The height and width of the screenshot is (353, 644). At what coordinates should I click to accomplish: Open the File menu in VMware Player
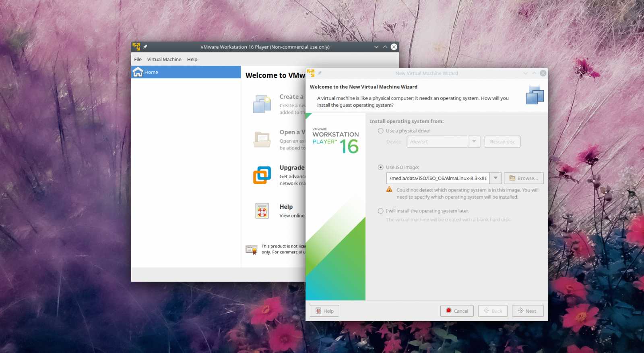pyautogui.click(x=138, y=59)
